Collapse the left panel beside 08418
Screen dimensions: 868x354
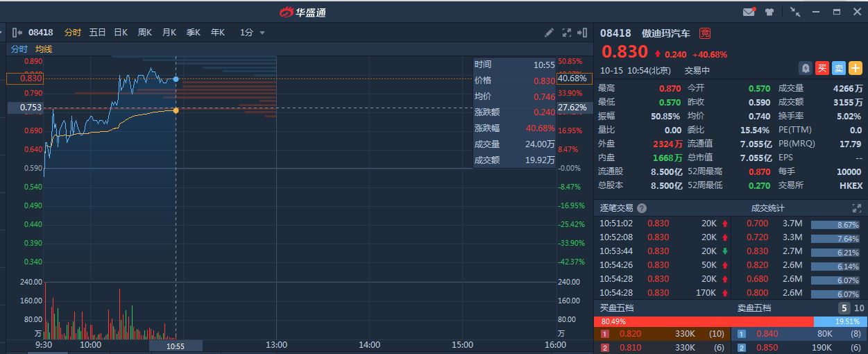17,32
